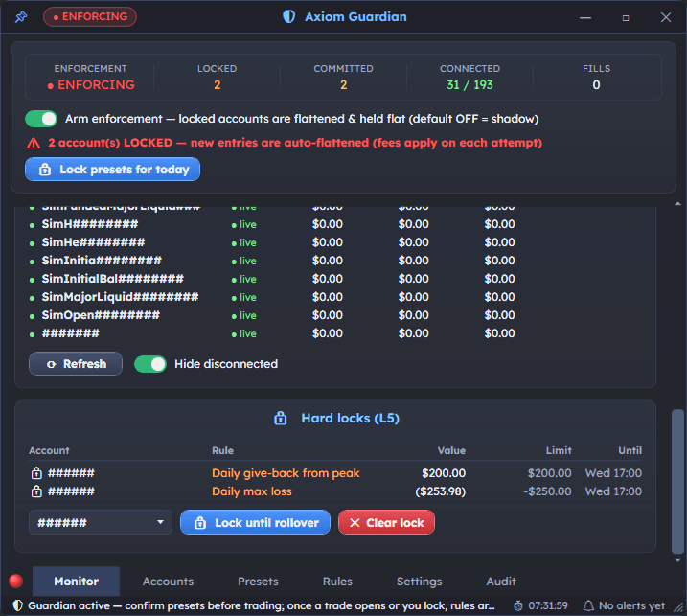Click the ENFORCING status badge in title bar
This screenshot has height=616, width=687.
[x=90, y=16]
